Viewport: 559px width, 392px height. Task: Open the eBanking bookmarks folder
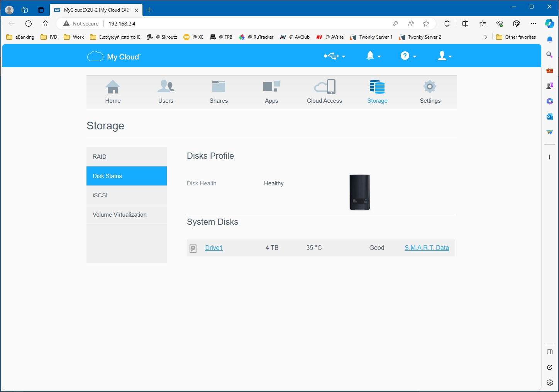pyautogui.click(x=20, y=37)
